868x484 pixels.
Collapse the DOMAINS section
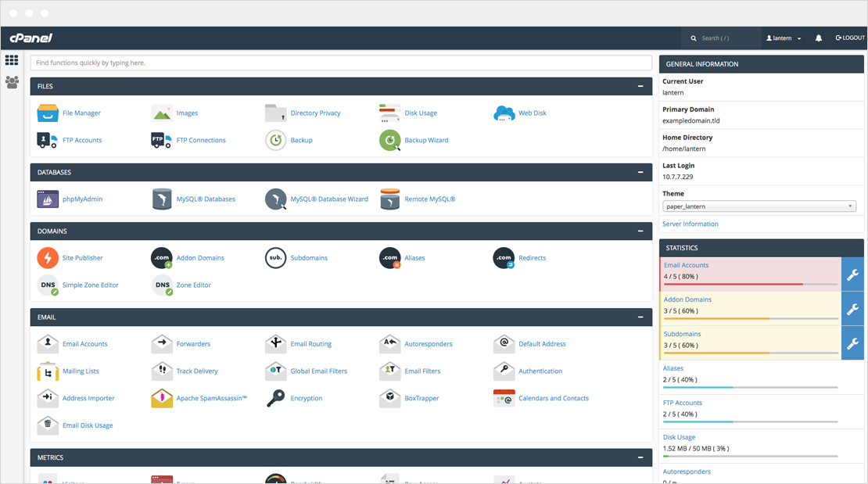[x=641, y=231]
